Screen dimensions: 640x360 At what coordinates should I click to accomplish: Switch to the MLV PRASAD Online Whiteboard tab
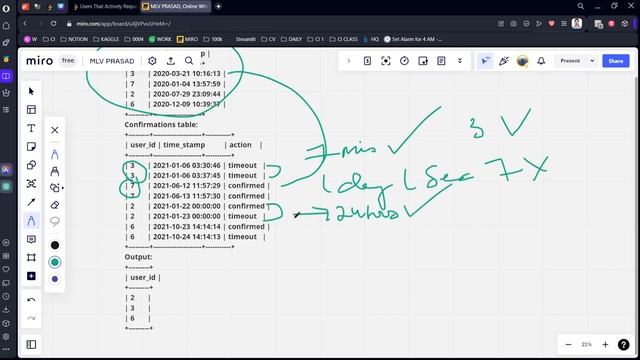(x=176, y=6)
